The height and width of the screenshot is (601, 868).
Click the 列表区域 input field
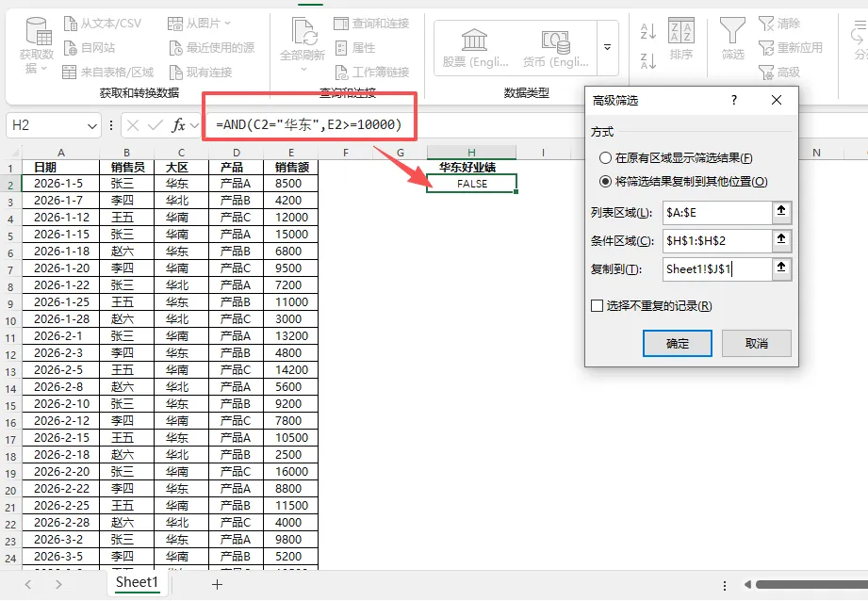pos(717,213)
